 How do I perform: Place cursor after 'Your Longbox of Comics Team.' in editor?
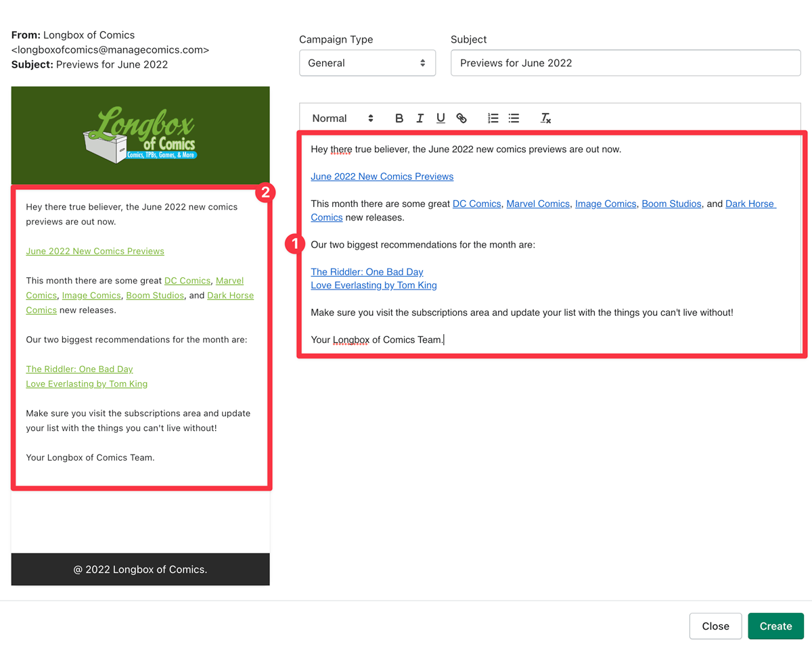(444, 340)
